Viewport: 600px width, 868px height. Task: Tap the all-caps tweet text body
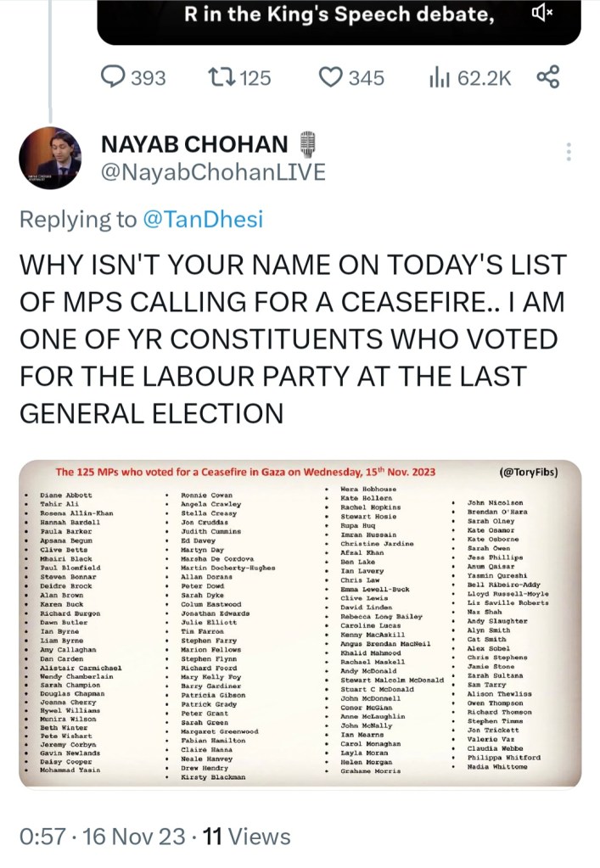tap(289, 339)
